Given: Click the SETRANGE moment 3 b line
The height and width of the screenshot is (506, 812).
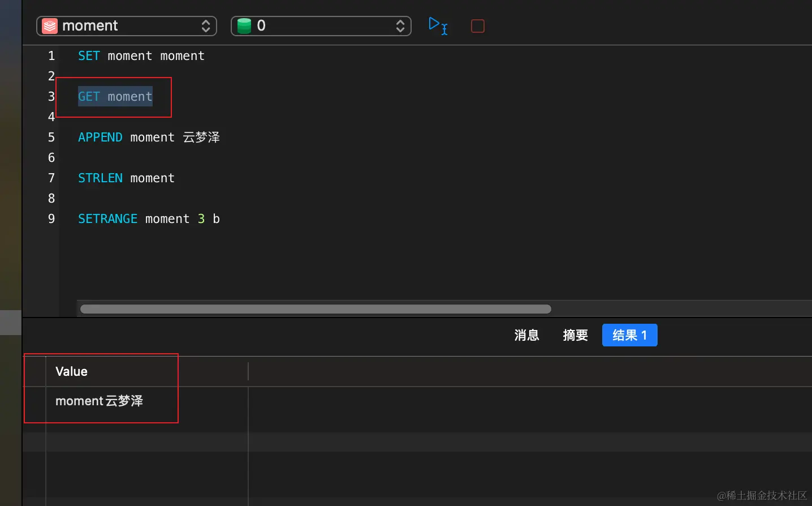Looking at the screenshot, I should (x=149, y=218).
